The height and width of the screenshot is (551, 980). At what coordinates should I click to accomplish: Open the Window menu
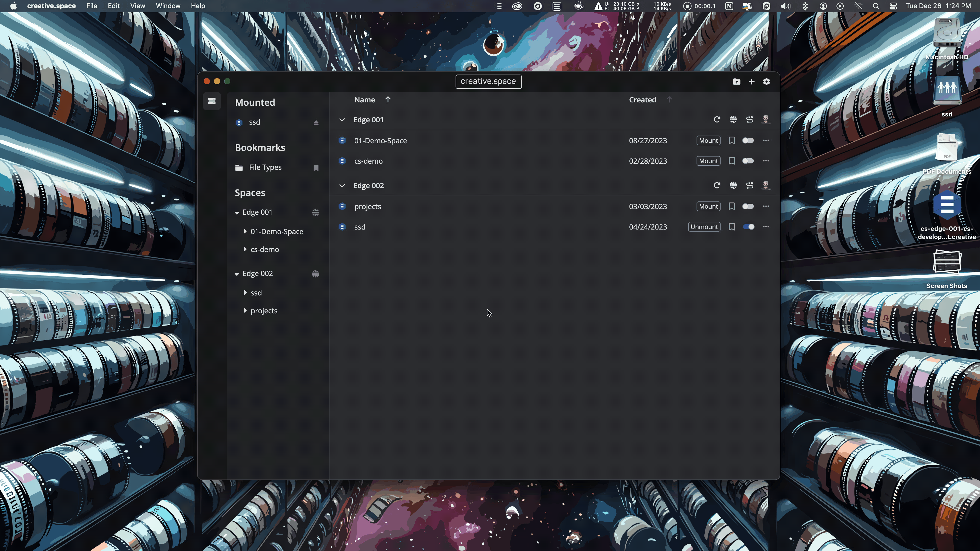(x=168, y=6)
